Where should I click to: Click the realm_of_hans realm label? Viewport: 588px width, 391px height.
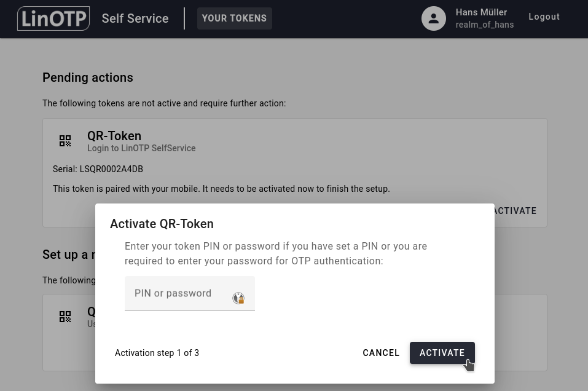pos(484,25)
